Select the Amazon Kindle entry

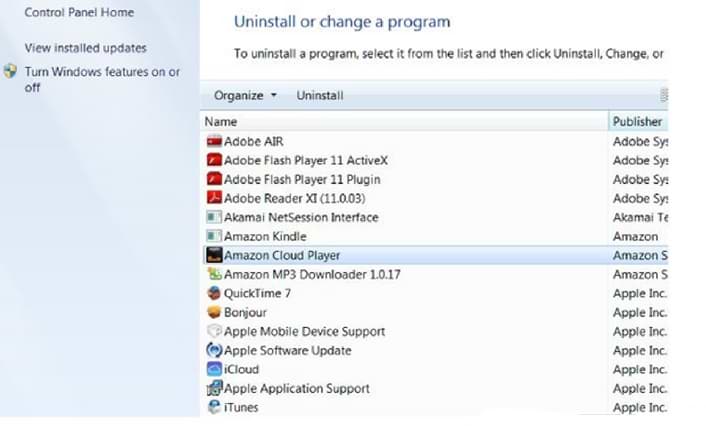click(265, 236)
